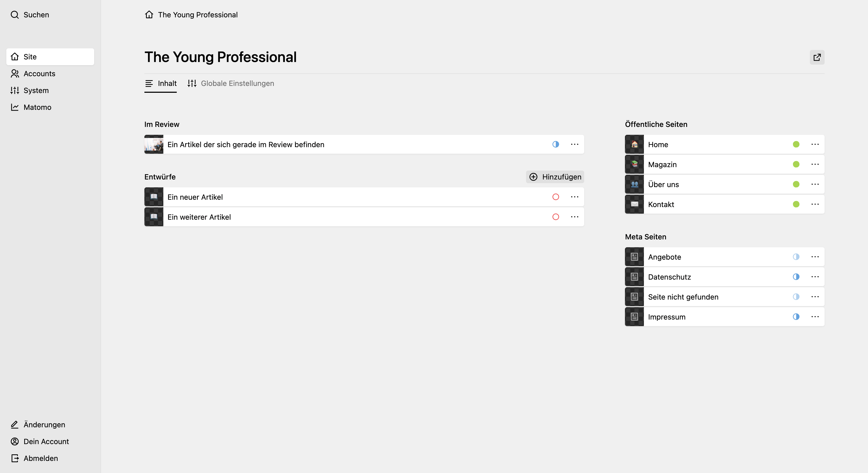Switch to Globale Einstellungen tab
Screen dimensions: 868x473
coord(231,84)
